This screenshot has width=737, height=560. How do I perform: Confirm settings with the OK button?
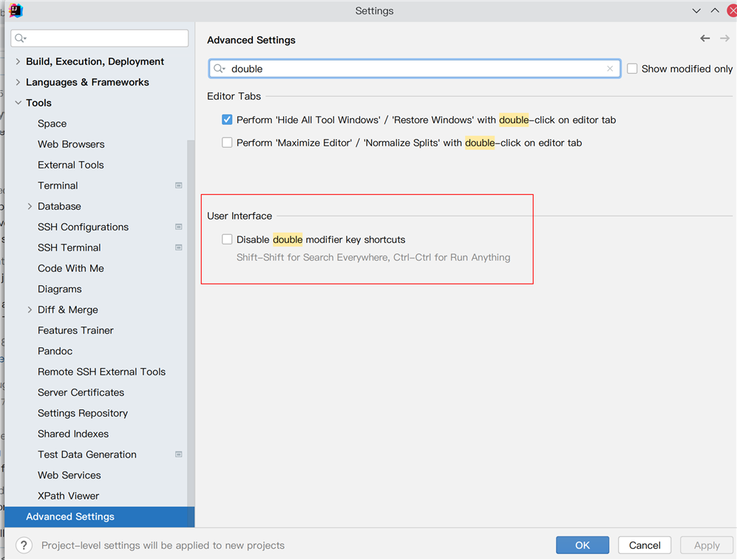tap(583, 545)
